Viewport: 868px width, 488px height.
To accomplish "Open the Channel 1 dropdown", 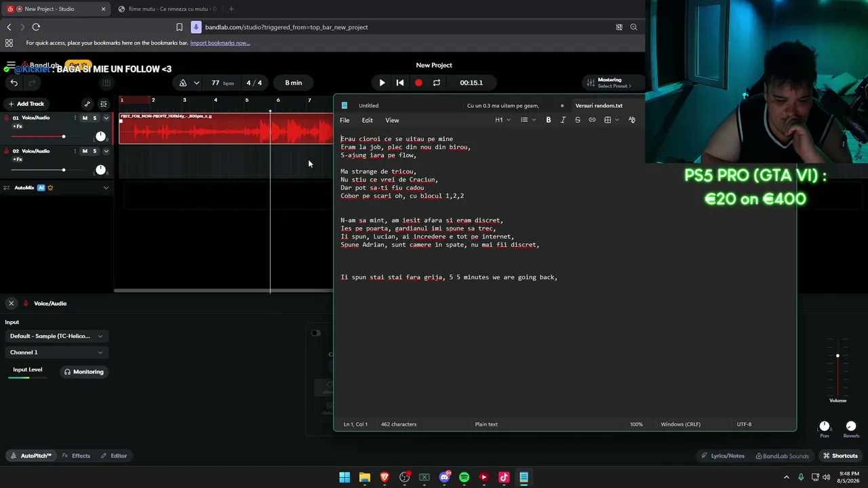I will 56,352.
